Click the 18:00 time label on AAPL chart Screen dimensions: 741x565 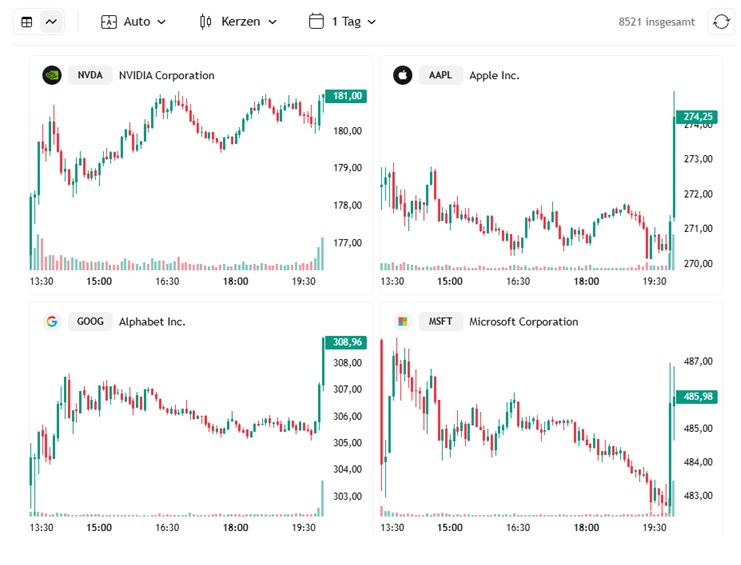coord(586,282)
